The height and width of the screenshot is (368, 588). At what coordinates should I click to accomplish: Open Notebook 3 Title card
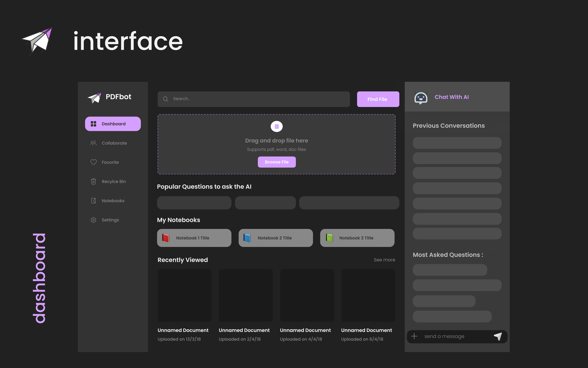click(x=357, y=238)
